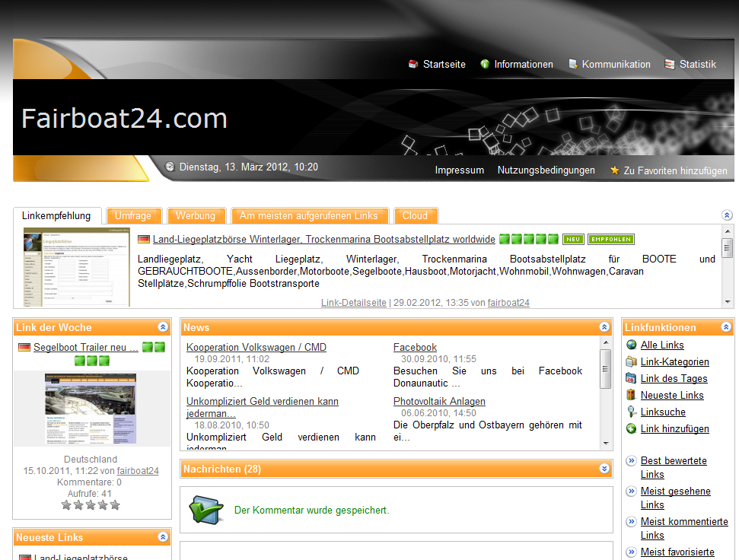The height and width of the screenshot is (560, 739).
Task: Open the Cloud tab
Action: pos(416,216)
